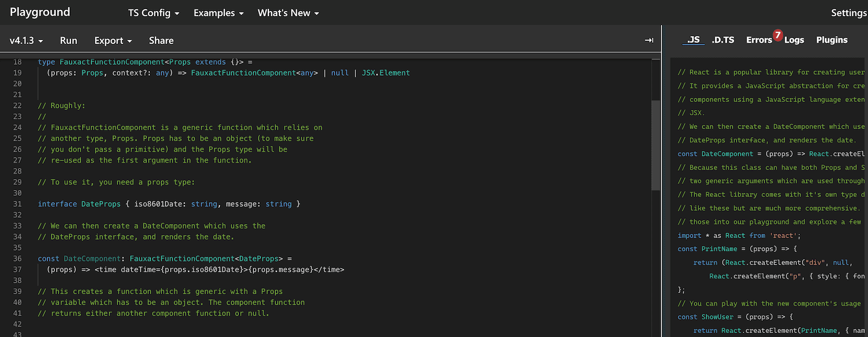Switch to the .D.TS tab

tap(723, 39)
